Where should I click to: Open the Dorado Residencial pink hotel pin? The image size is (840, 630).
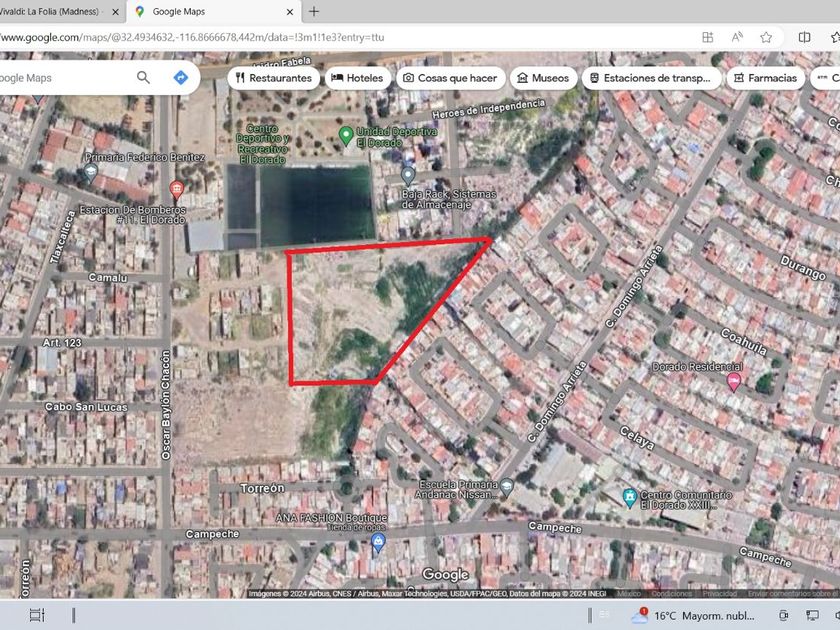tap(733, 382)
